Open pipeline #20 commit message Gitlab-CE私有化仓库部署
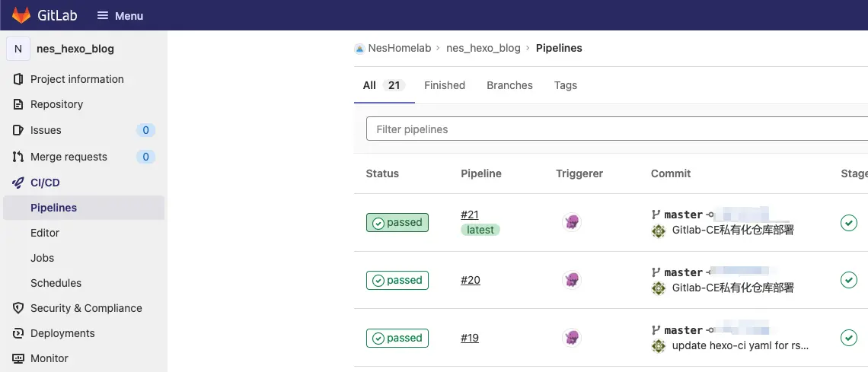This screenshot has width=868, height=372. point(733,288)
